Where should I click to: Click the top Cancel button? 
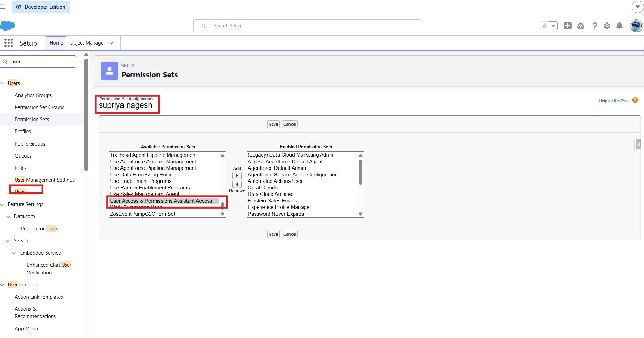pos(290,124)
